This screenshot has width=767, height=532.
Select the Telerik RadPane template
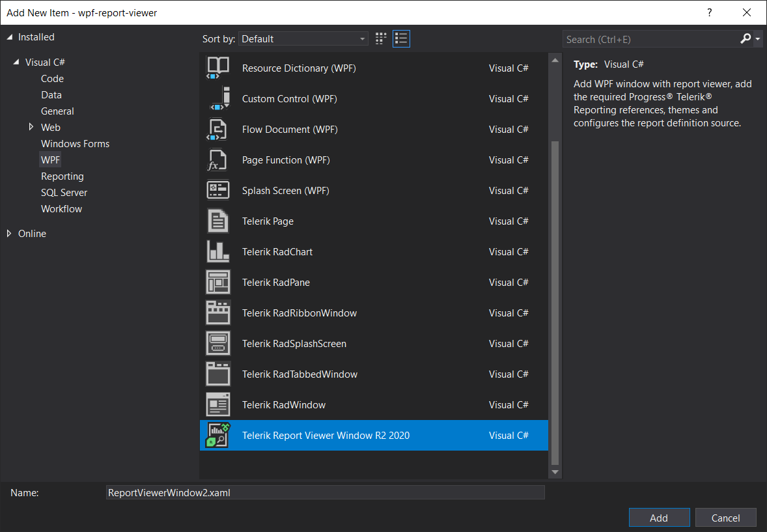tap(374, 283)
